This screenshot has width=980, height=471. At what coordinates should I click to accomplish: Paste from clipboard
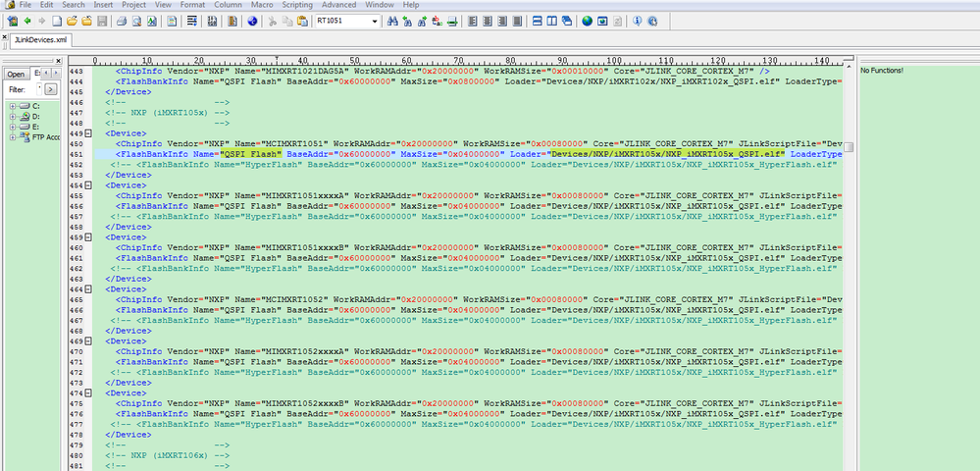pyautogui.click(x=302, y=22)
